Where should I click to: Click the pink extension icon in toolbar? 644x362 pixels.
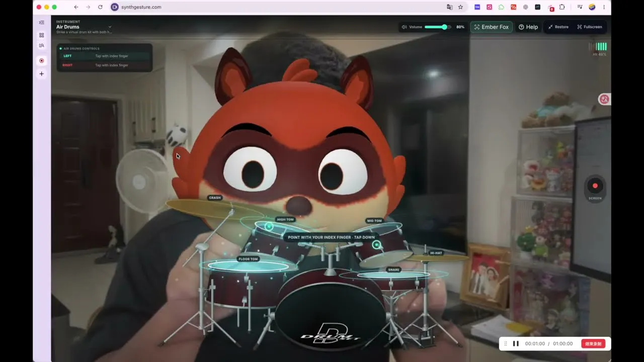[489, 7]
